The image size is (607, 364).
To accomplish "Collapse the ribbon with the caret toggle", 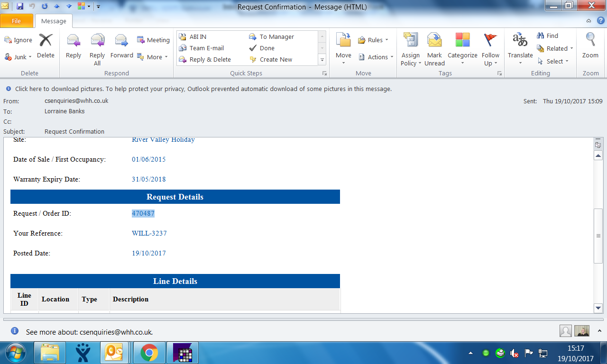I will pyautogui.click(x=589, y=21).
